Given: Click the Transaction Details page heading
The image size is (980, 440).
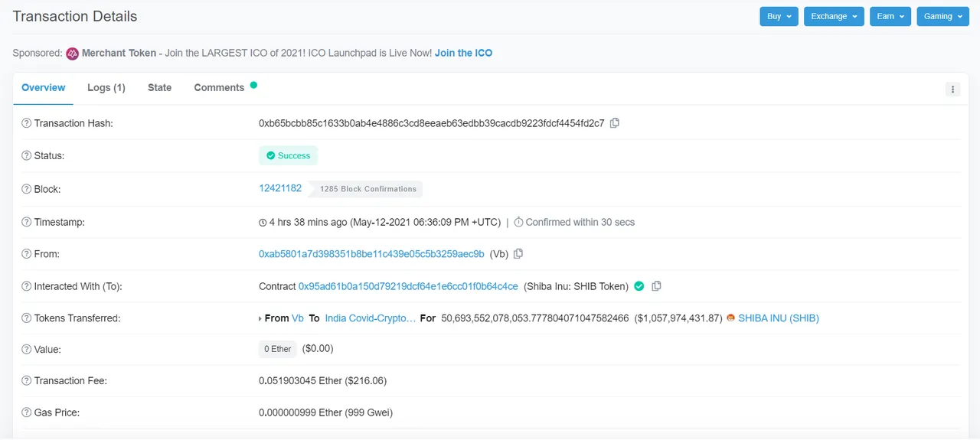Looking at the screenshot, I should point(75,16).
